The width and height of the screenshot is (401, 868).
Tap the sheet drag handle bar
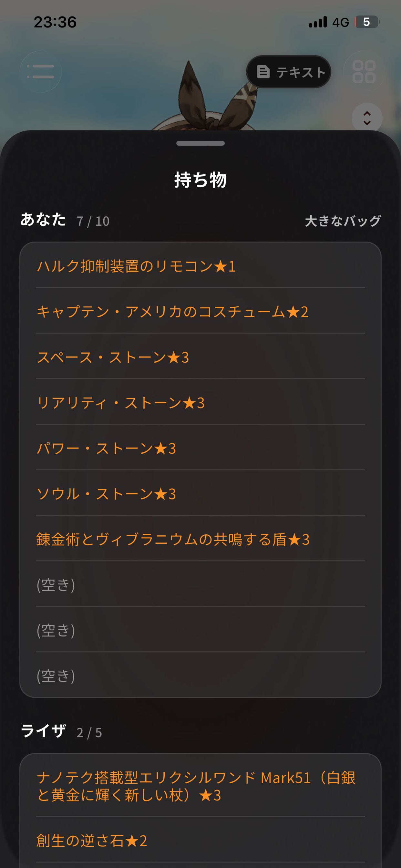pyautogui.click(x=200, y=143)
